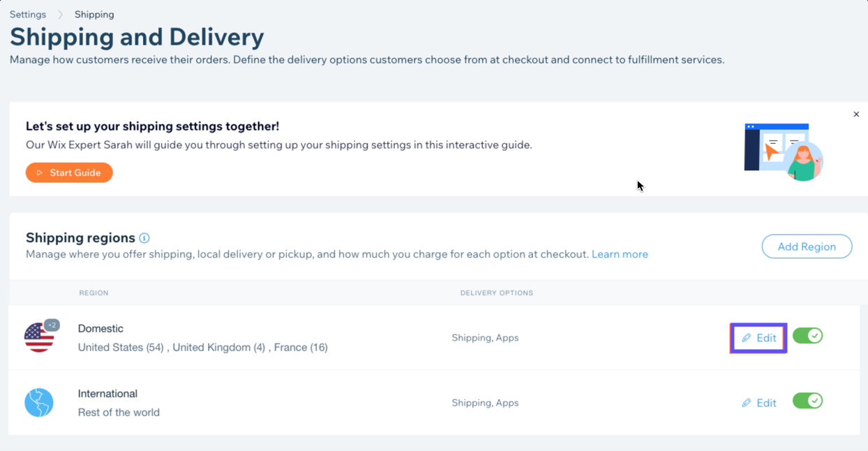The image size is (868, 451).
Task: Click the Add Region button
Action: tap(807, 246)
